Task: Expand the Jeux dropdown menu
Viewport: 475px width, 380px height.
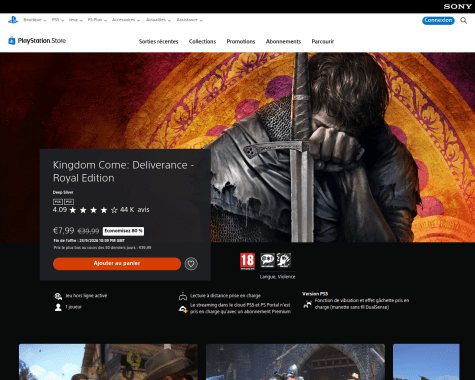Action: (x=76, y=20)
